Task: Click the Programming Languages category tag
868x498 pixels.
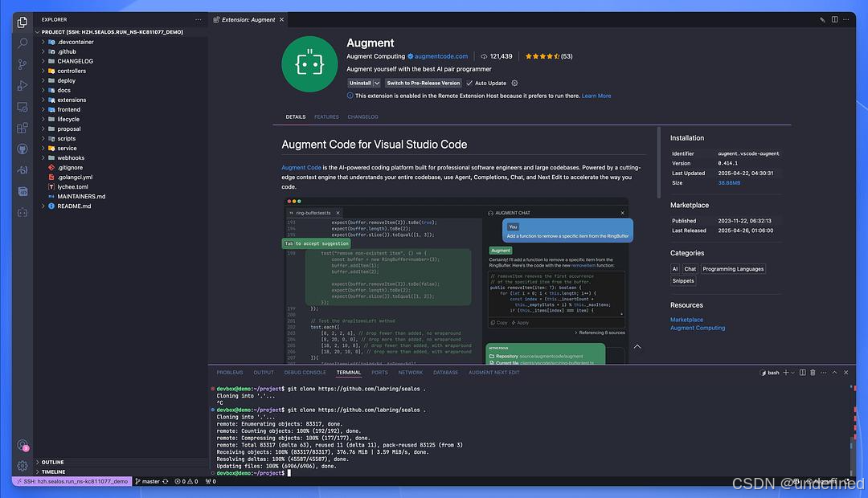Action: click(733, 269)
